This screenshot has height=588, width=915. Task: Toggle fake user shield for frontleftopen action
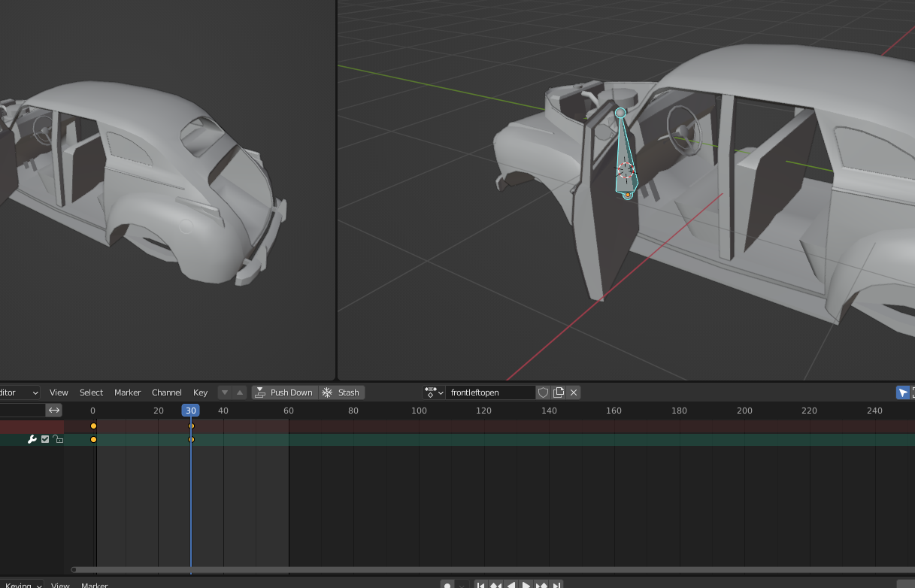click(543, 393)
